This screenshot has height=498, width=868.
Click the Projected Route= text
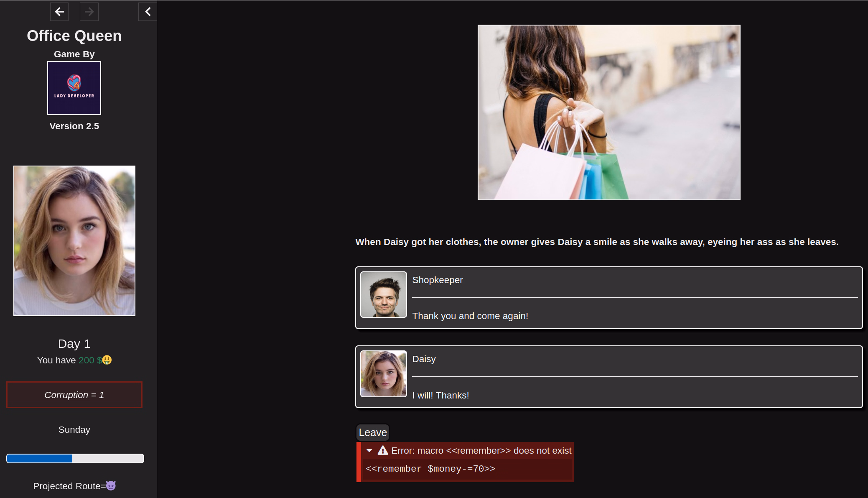click(x=69, y=486)
